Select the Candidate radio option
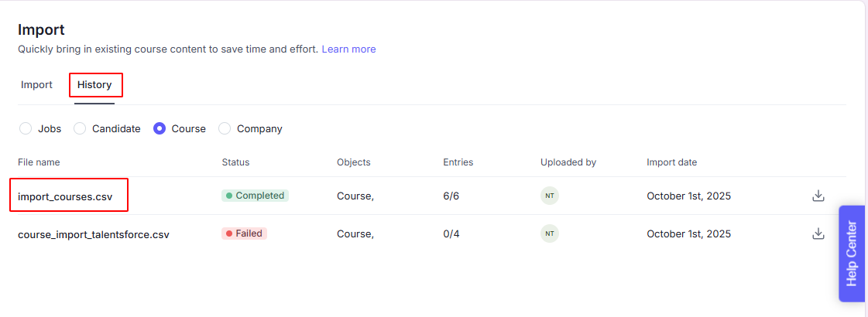The image size is (868, 317). click(x=80, y=129)
